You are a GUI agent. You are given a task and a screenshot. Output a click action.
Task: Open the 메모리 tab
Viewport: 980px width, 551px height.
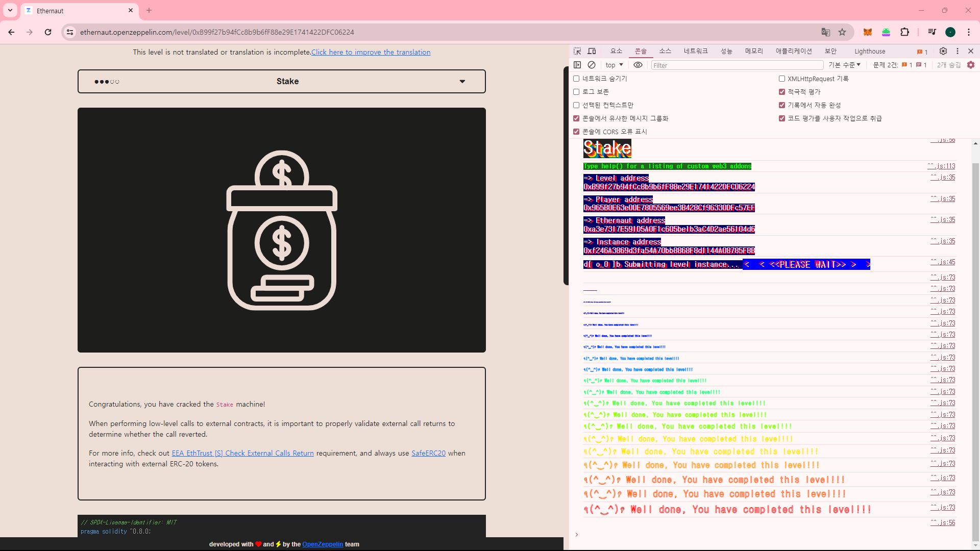click(754, 51)
